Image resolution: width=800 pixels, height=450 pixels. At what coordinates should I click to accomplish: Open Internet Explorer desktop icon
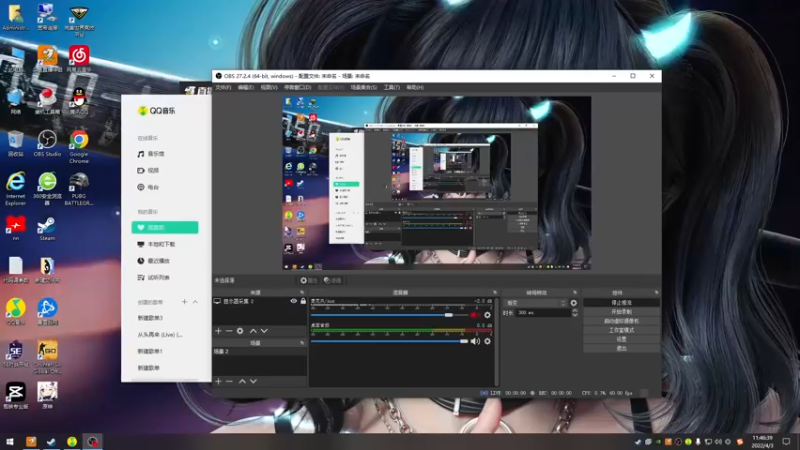click(x=16, y=189)
